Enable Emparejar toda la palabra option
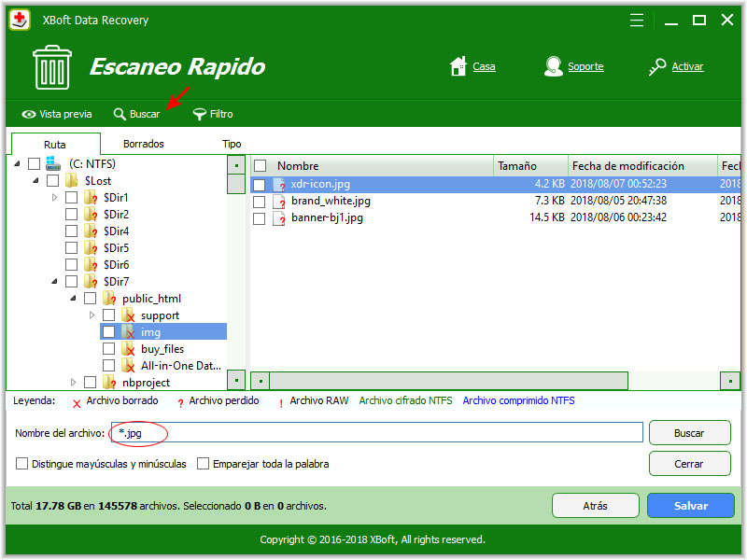Image resolution: width=747 pixels, height=560 pixels. click(203, 463)
